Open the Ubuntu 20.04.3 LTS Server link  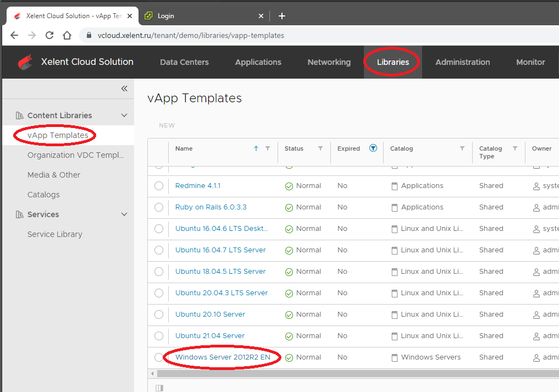pyautogui.click(x=222, y=293)
